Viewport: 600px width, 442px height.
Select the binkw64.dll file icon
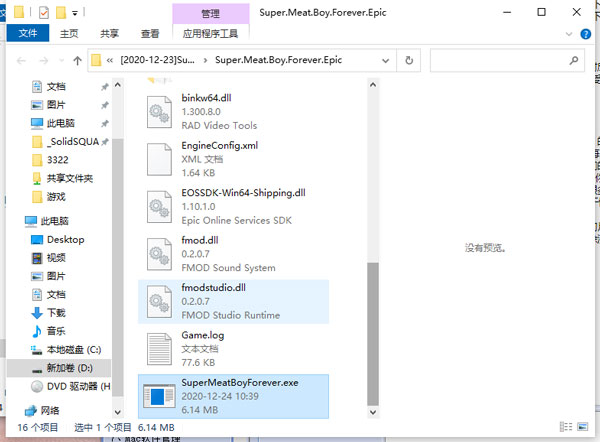click(159, 112)
